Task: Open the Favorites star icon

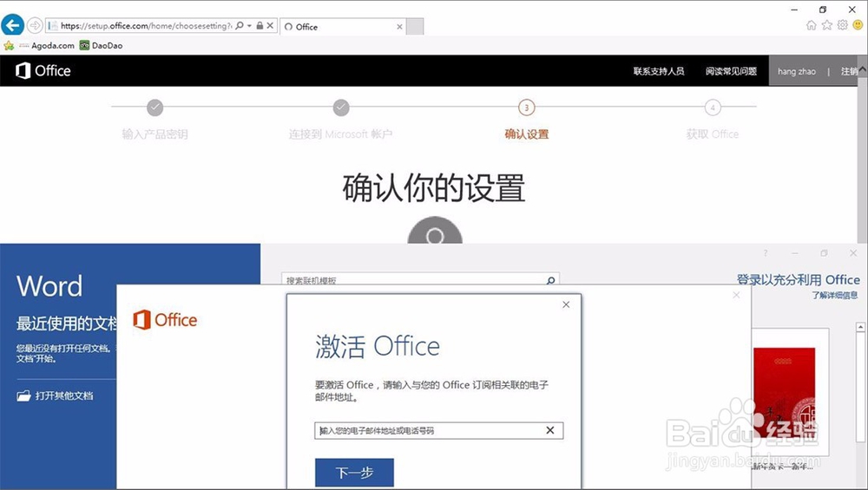Action: (x=826, y=25)
